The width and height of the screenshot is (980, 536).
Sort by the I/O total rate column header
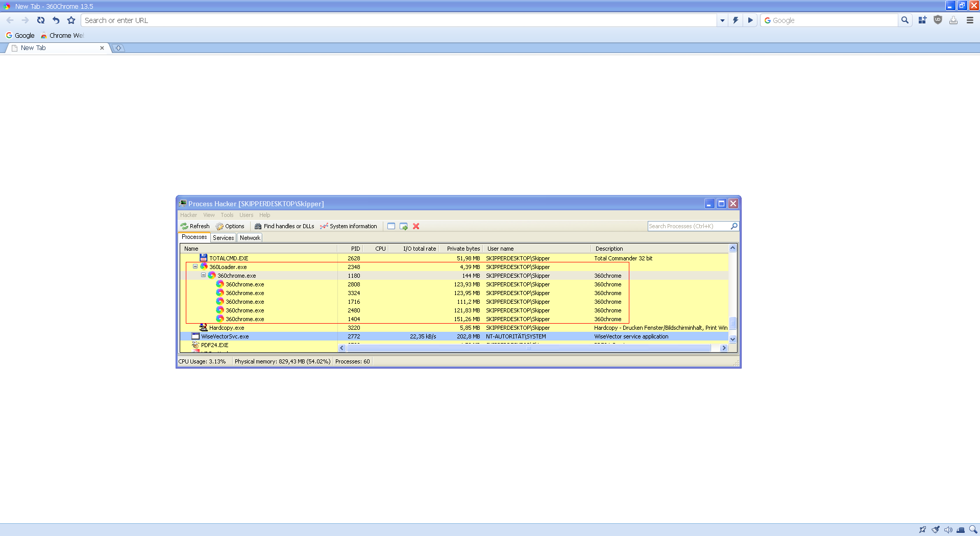(x=414, y=249)
